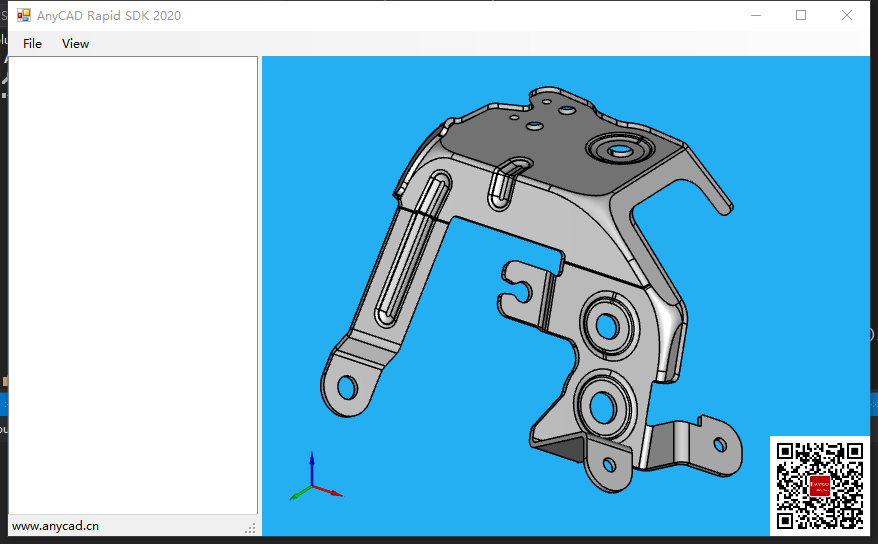This screenshot has width=878, height=544.
Task: Pick the green Y-axis arrow
Action: click(x=298, y=494)
